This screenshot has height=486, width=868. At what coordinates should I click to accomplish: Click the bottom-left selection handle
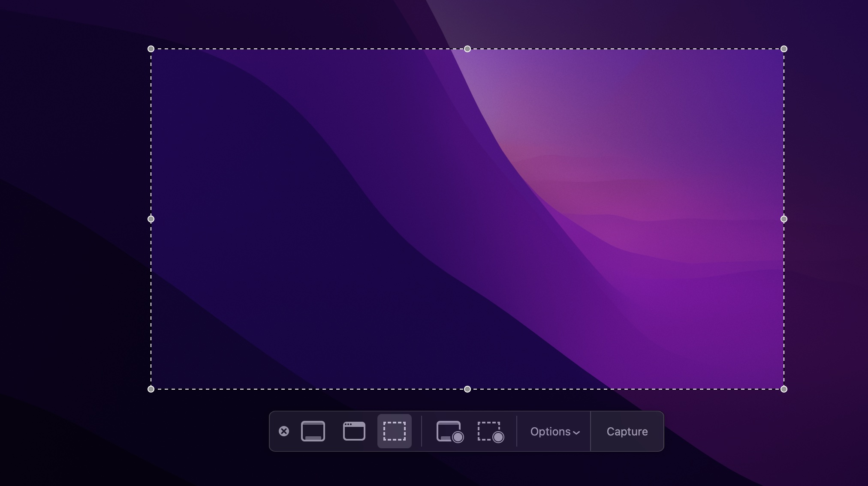point(151,389)
